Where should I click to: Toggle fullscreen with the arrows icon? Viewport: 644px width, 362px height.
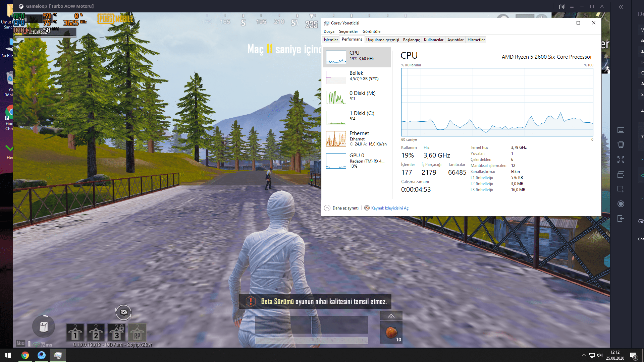[x=621, y=160]
